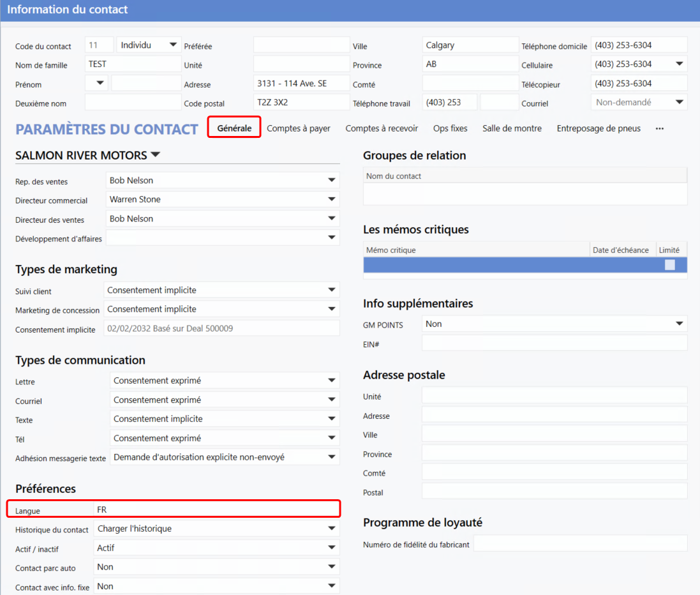The height and width of the screenshot is (595, 700).
Task: Select the Salle de montre tab
Action: coord(512,128)
